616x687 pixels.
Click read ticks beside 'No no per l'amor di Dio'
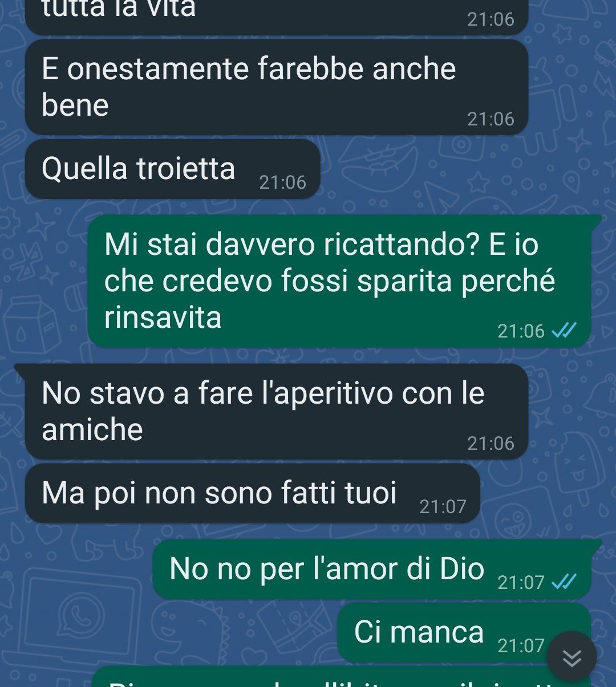coord(564,582)
